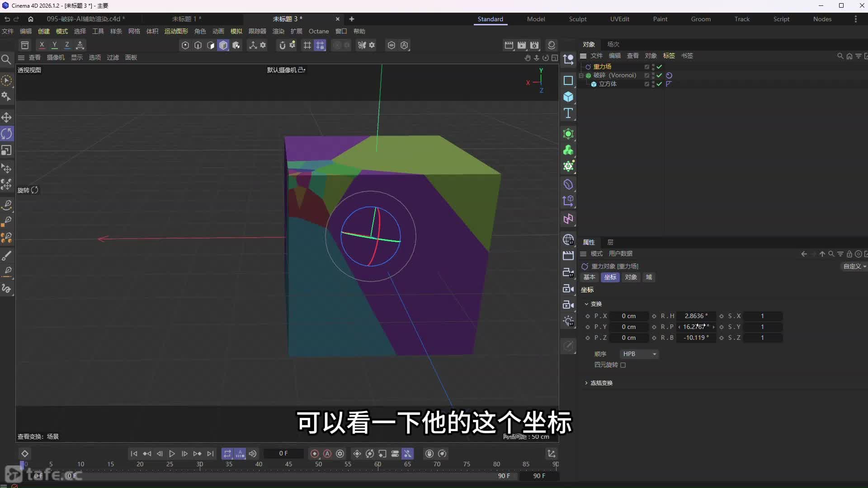Viewport: 868px width, 488px height.
Task: Switch to the 对象 attribute tab
Action: pos(631,277)
